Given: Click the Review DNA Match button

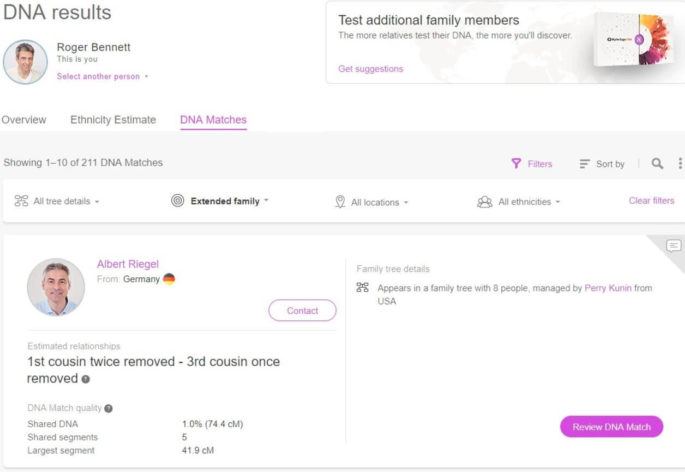Looking at the screenshot, I should pyautogui.click(x=611, y=427).
